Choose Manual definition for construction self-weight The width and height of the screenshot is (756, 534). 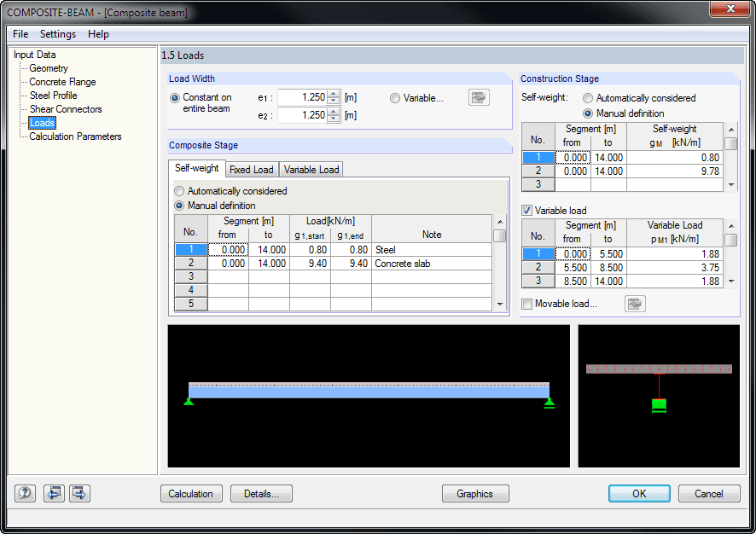coord(588,113)
